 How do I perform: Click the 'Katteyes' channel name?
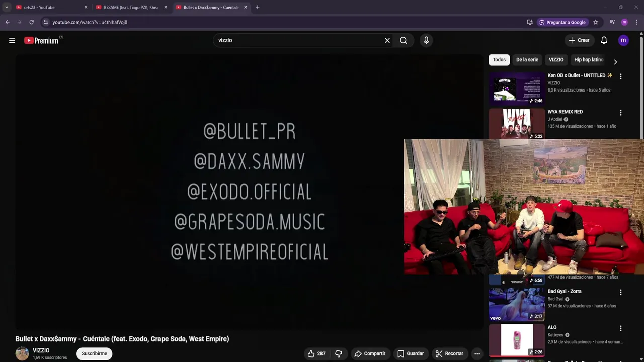[555, 335]
